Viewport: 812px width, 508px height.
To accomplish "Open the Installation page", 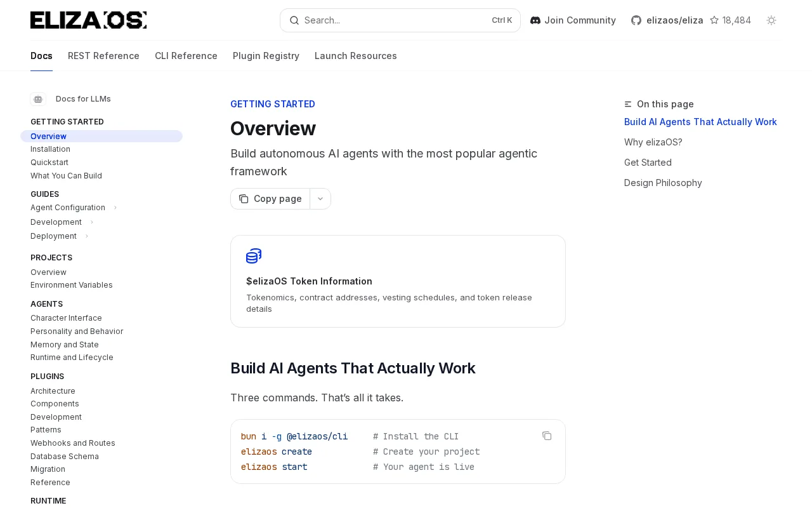I will [50, 149].
